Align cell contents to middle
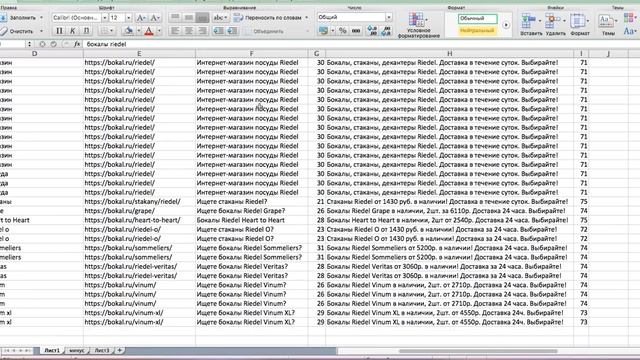The width and height of the screenshot is (640, 360). [x=189, y=18]
